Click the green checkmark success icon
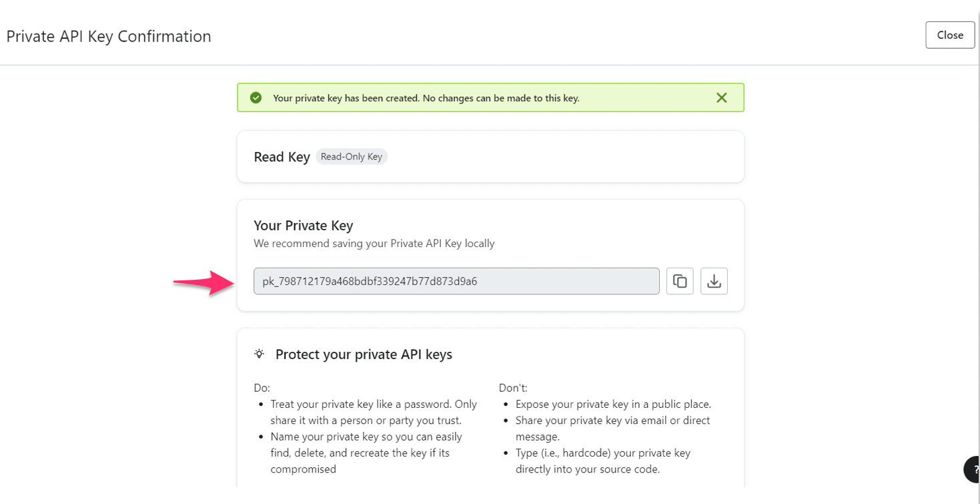 (x=256, y=97)
